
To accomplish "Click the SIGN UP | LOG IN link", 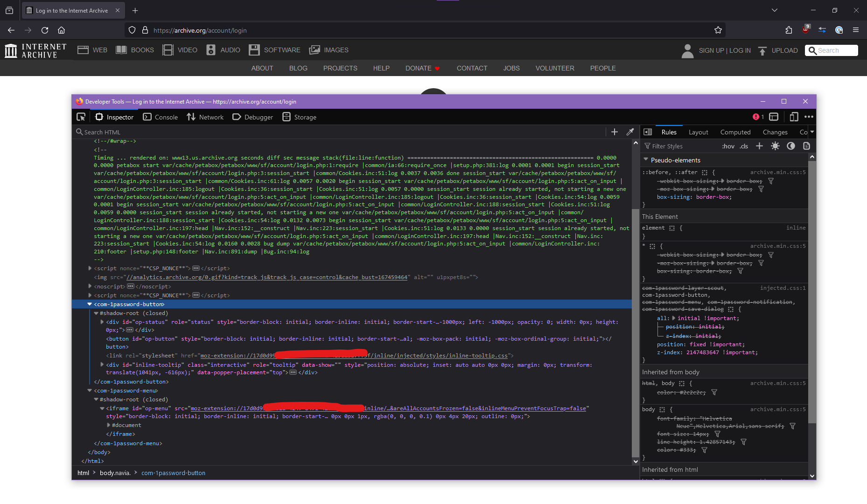I will click(x=724, y=50).
